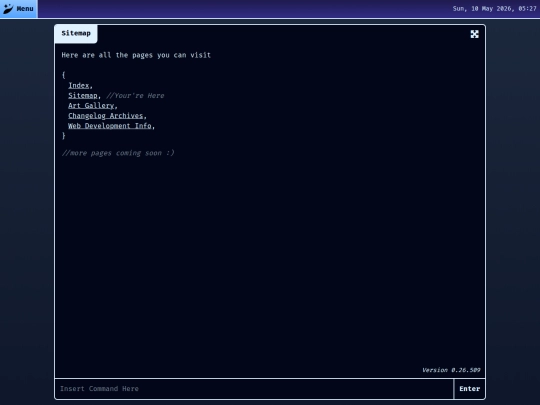Click the fullscreen expand icon in the window
Screen dimensions: 540x405
click(474, 34)
